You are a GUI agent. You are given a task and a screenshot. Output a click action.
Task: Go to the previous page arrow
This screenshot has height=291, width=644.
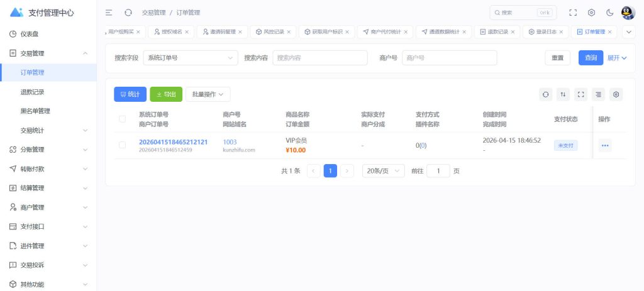point(313,171)
